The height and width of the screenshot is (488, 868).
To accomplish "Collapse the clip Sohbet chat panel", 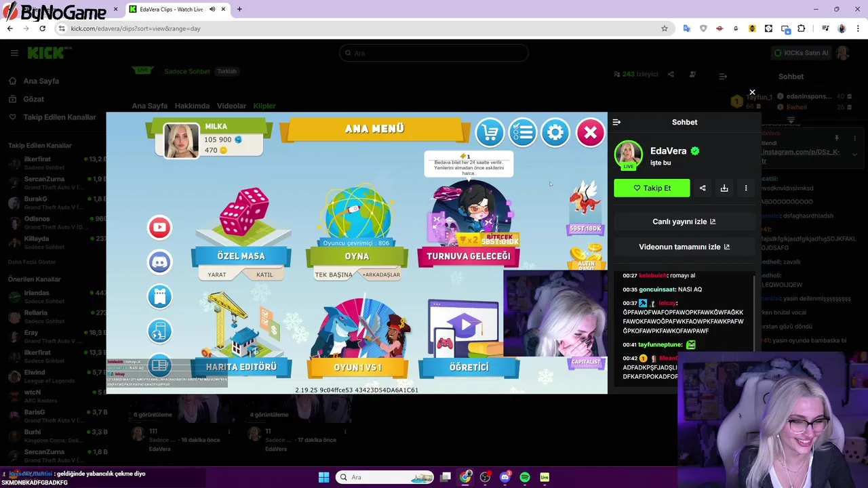I will [x=616, y=122].
